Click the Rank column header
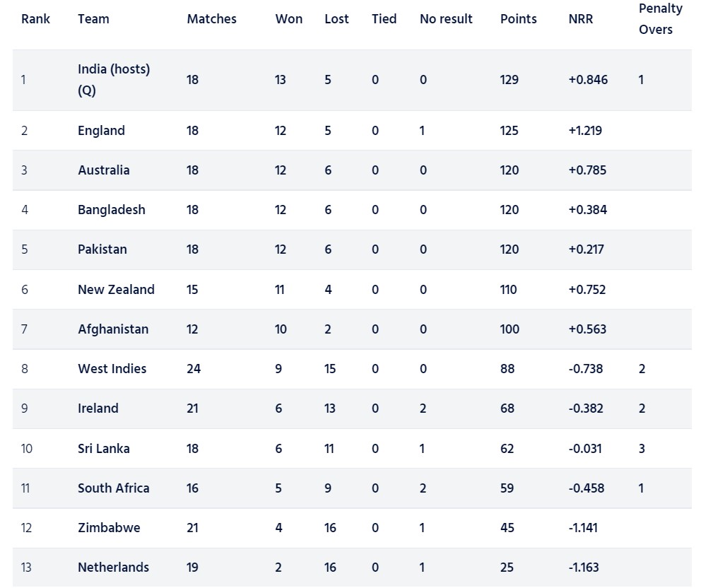Viewport: 701px width, 588px height. (x=35, y=19)
